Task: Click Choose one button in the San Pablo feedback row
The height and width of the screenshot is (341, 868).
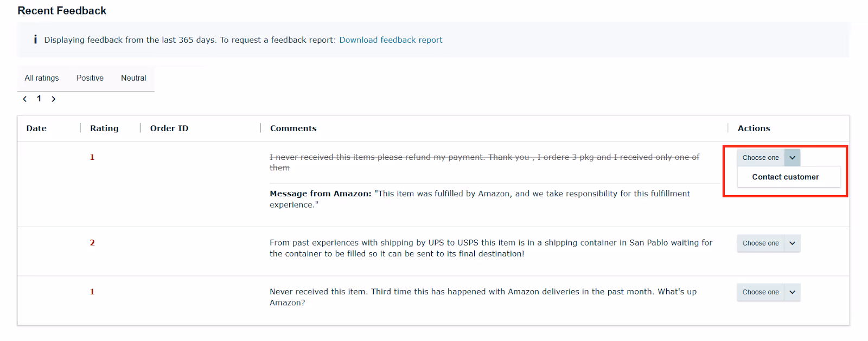Action: [761, 243]
